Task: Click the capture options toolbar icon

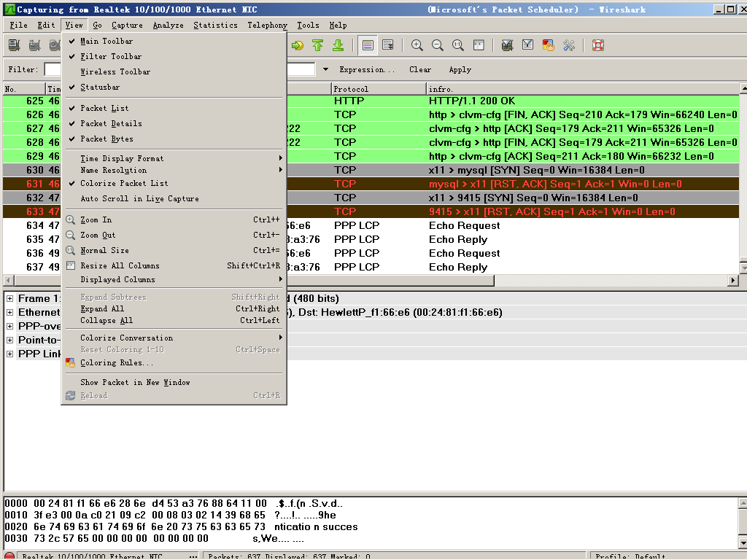Action: 34,45
